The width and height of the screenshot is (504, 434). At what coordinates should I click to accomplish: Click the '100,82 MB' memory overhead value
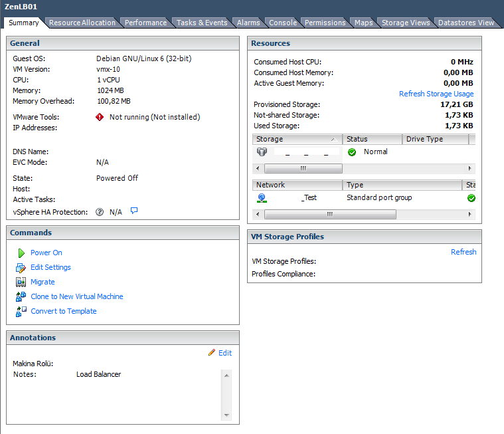click(114, 101)
